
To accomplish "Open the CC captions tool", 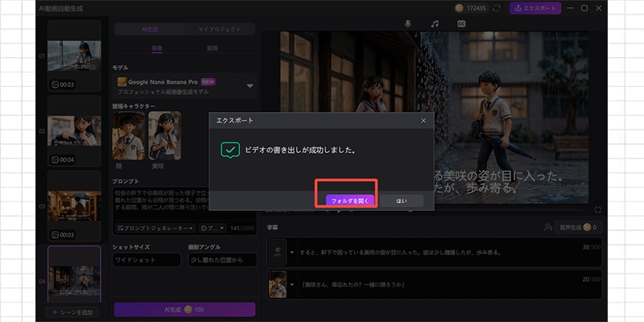I will coord(461,24).
